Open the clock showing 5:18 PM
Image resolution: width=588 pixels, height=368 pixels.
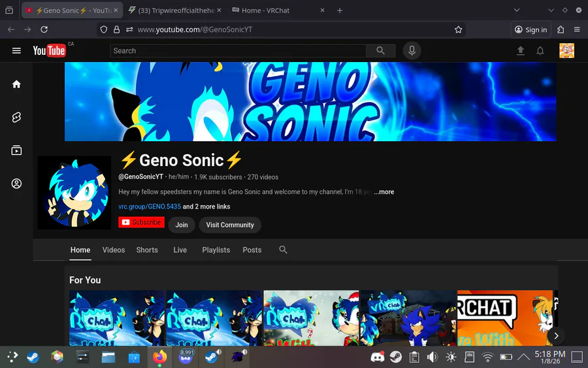pos(549,357)
